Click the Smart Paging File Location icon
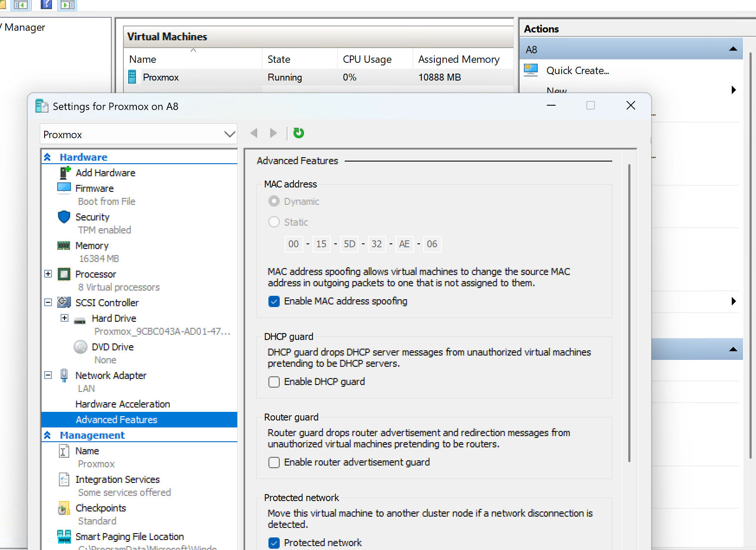 tap(64, 537)
